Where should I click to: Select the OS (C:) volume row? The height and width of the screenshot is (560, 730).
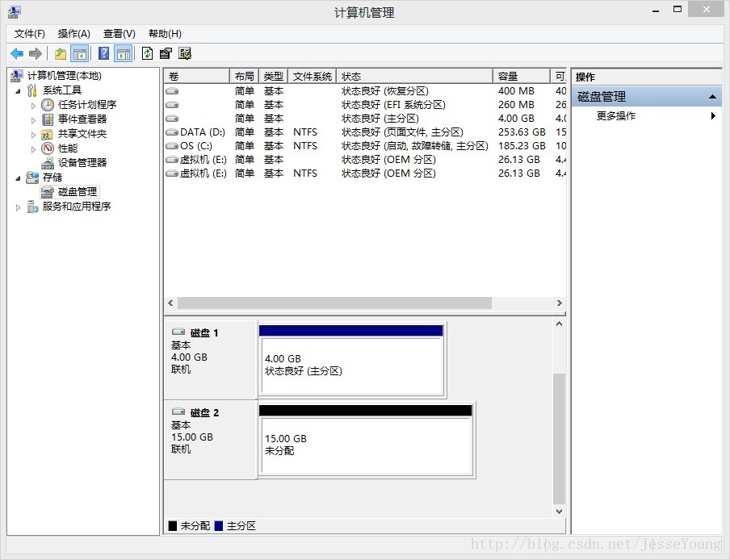click(365, 145)
